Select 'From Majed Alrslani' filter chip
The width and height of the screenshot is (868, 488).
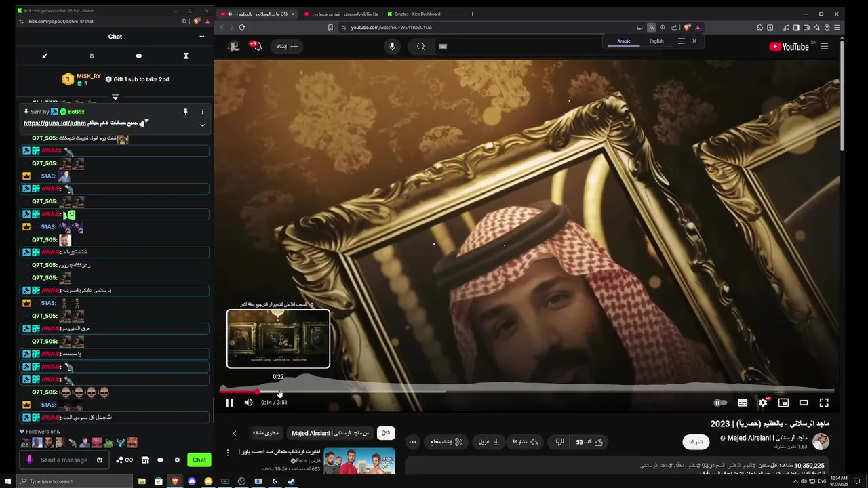[330, 433]
